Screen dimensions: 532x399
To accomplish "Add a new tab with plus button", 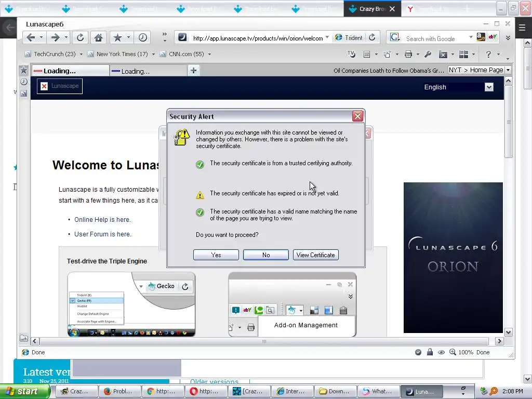I will pyautogui.click(x=193, y=71).
